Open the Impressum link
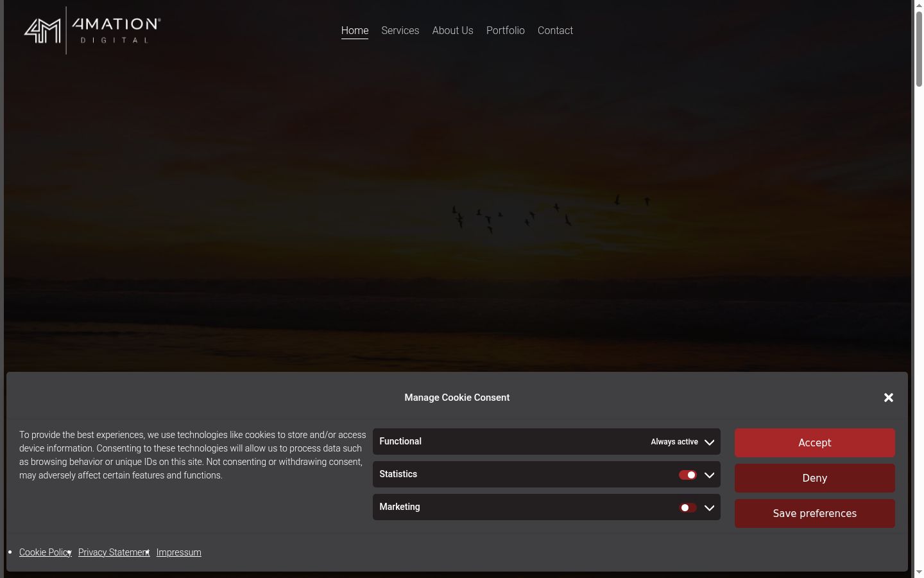The width and height of the screenshot is (924, 578). point(179,552)
